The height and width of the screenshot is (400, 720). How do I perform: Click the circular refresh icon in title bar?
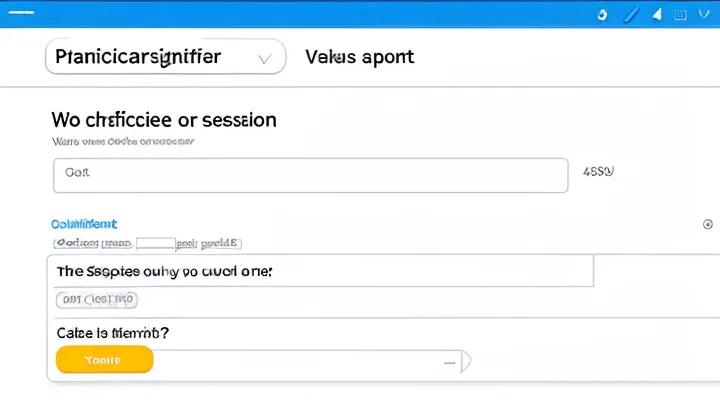click(601, 15)
